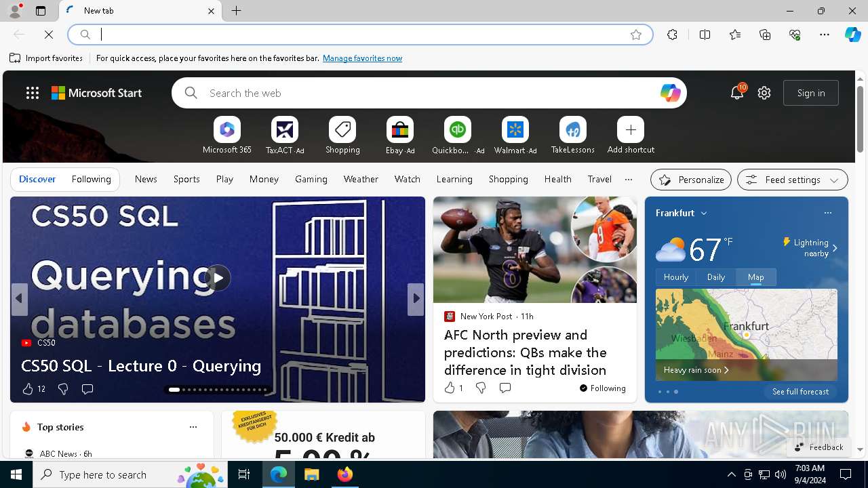Play the CS50 SQL video

click(x=218, y=278)
